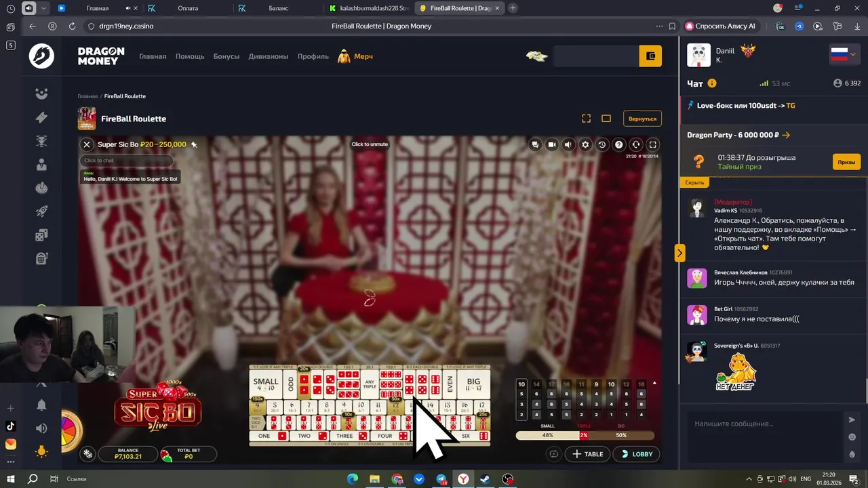The height and width of the screenshot is (488, 868).
Task: Click the SMALL 48% statistics bar
Action: pyautogui.click(x=547, y=435)
